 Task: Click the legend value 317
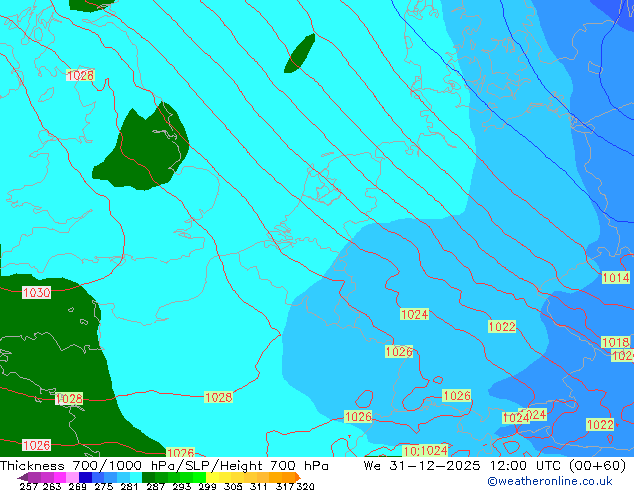coord(285,486)
